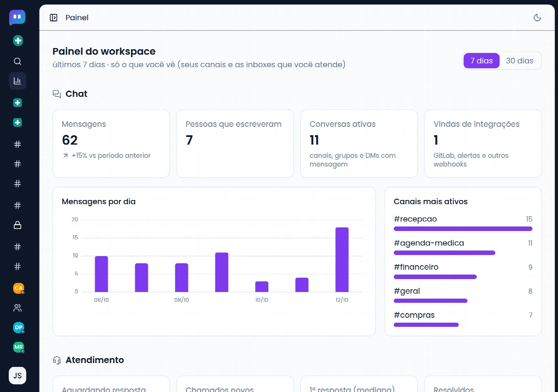The width and height of the screenshot is (558, 392).
Task: Open the private channel lock icon
Action: (x=17, y=225)
